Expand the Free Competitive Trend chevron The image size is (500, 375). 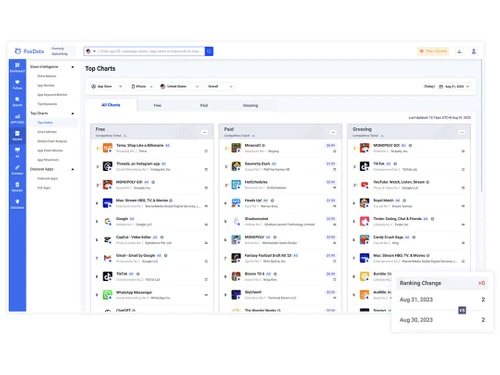pos(125,136)
